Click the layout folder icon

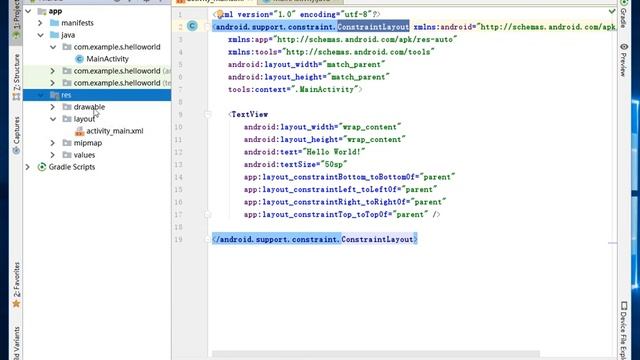pyautogui.click(x=67, y=119)
